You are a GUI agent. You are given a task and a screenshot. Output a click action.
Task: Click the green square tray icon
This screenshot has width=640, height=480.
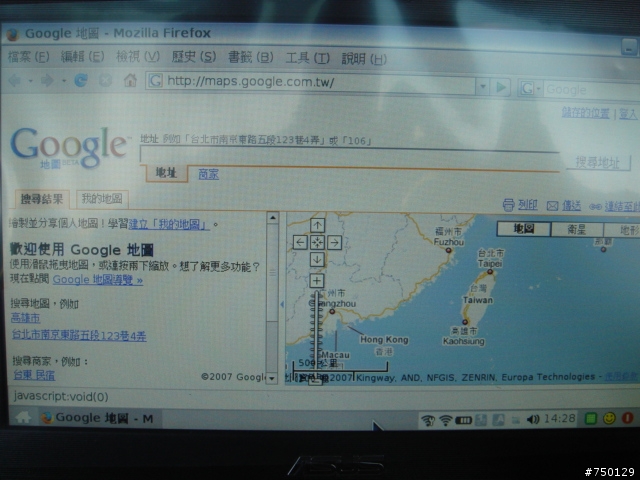(x=591, y=419)
